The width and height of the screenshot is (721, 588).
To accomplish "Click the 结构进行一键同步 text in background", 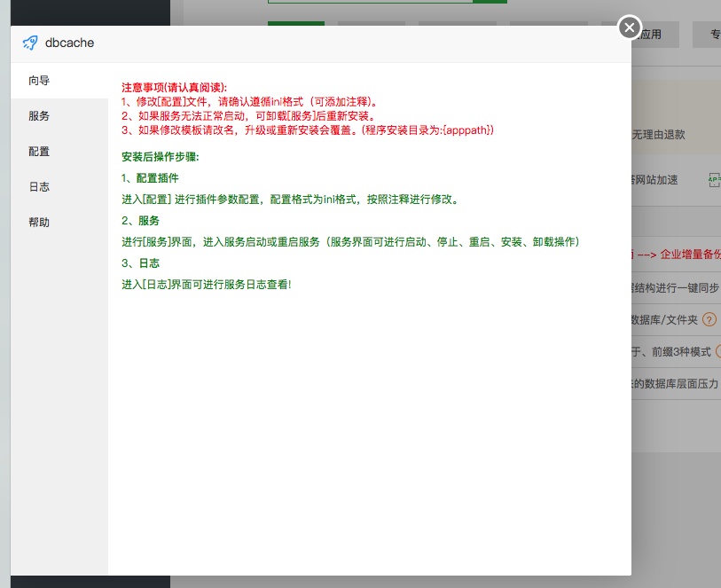I will [676, 288].
